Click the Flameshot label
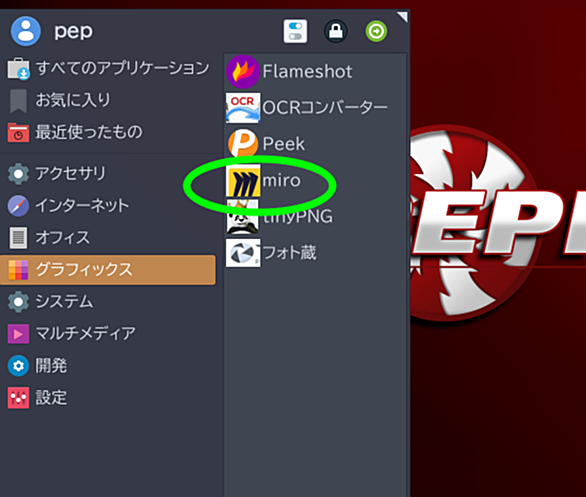 (307, 71)
